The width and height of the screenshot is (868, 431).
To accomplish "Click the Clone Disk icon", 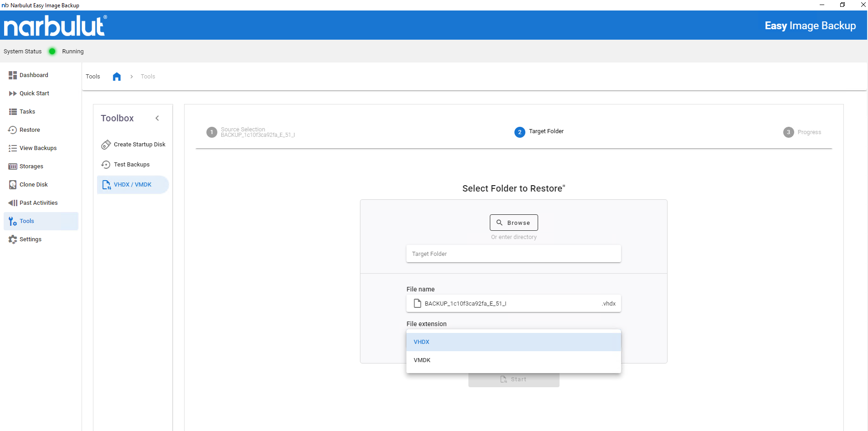I will (13, 185).
